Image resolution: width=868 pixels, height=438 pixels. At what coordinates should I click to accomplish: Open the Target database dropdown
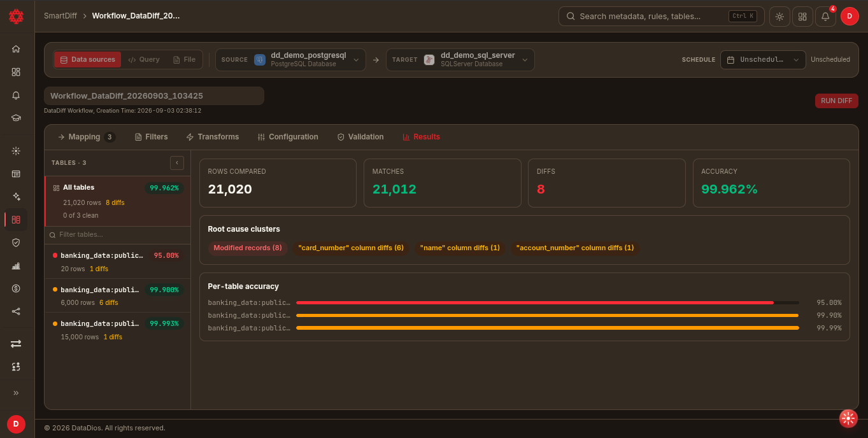click(460, 60)
